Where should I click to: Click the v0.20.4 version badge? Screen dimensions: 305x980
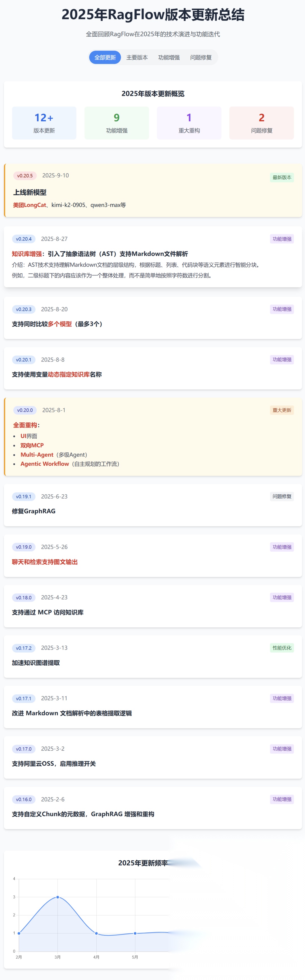point(24,239)
